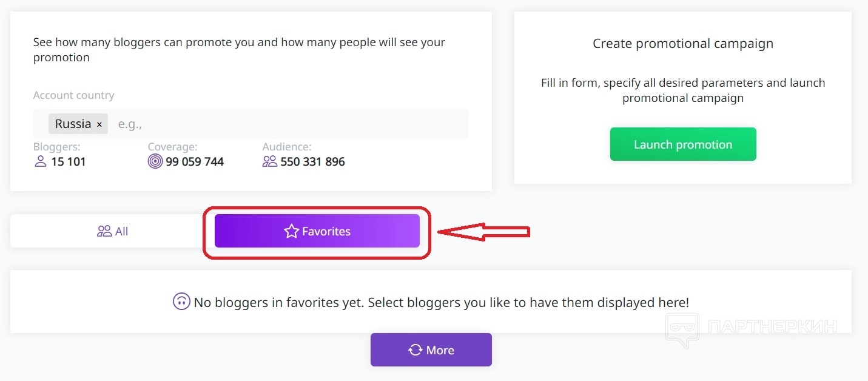The width and height of the screenshot is (868, 381).
Task: Click the Bloggers person icon
Action: click(x=41, y=162)
